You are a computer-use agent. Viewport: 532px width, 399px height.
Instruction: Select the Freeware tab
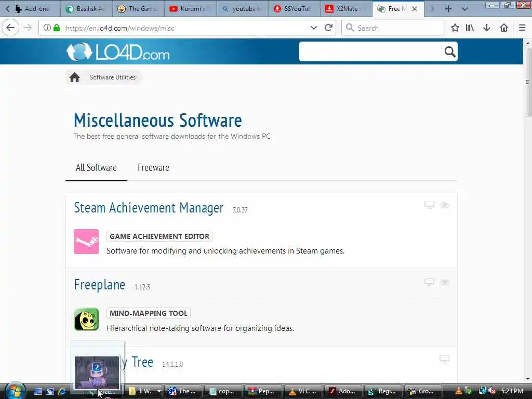[x=153, y=168]
